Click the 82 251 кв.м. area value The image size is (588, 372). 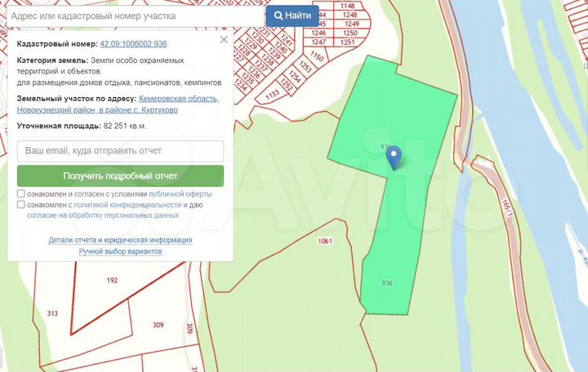tap(124, 126)
